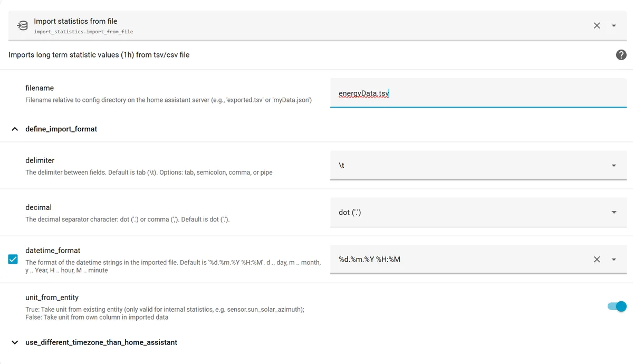Click the import statistics database icon
Image resolution: width=633 pixels, height=364 pixels.
click(x=22, y=26)
